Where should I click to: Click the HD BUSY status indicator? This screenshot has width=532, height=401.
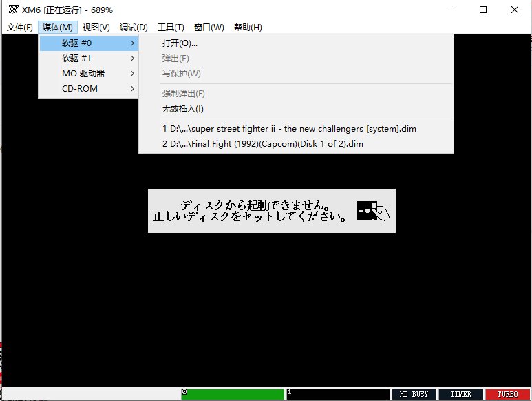pyautogui.click(x=414, y=394)
